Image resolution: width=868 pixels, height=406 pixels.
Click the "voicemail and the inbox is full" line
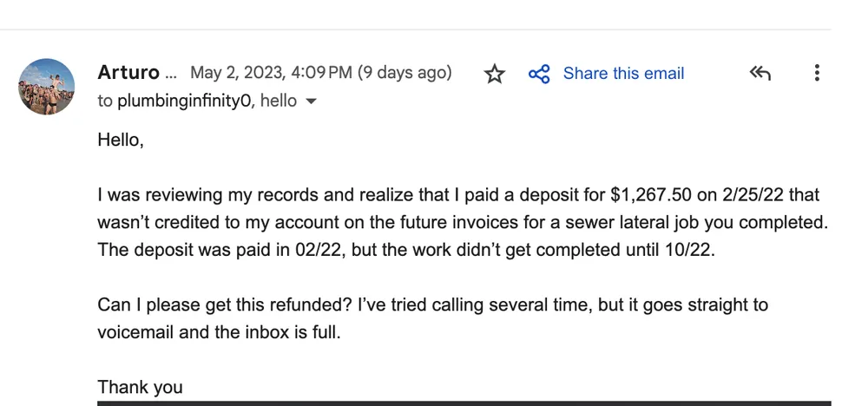point(219,332)
